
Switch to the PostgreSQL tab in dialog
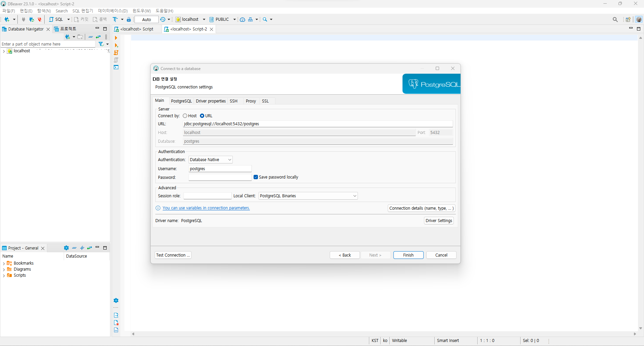point(181,101)
